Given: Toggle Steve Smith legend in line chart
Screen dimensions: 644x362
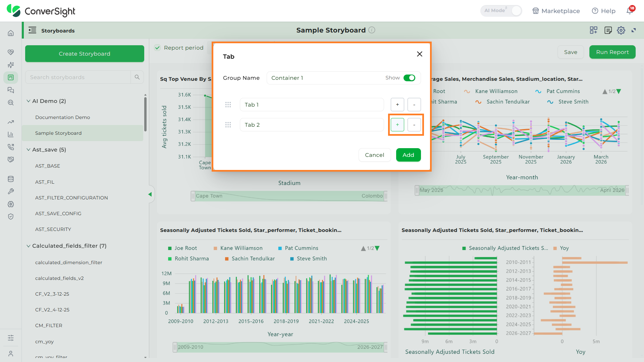Looking at the screenshot, I should 568,102.
